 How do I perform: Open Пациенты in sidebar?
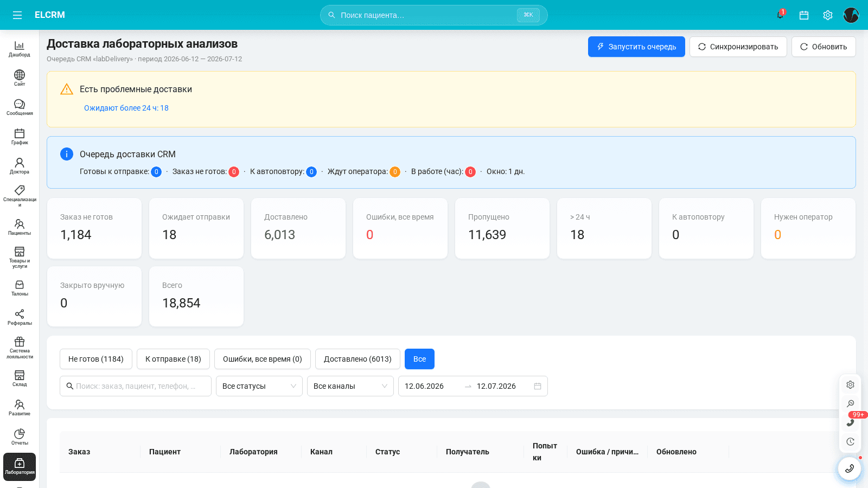(x=20, y=227)
